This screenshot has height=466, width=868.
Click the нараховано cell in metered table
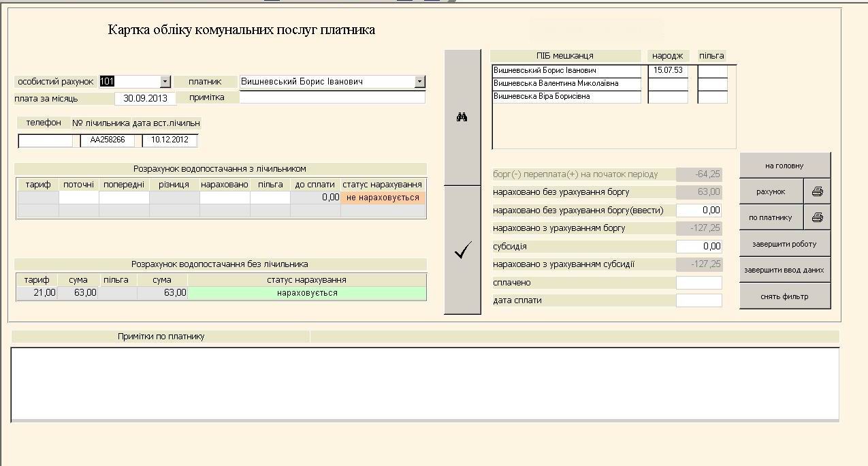point(225,198)
